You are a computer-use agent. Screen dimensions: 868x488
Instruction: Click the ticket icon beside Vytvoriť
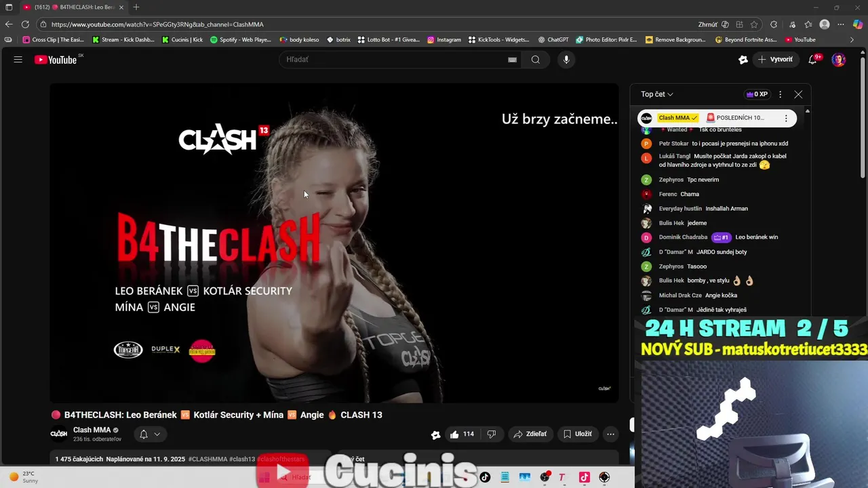[743, 60]
